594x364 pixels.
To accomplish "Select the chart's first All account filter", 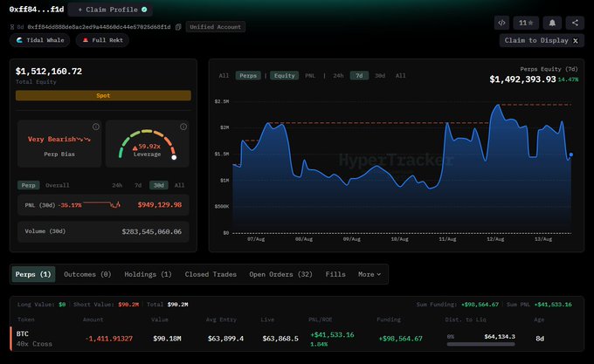I will (224, 76).
